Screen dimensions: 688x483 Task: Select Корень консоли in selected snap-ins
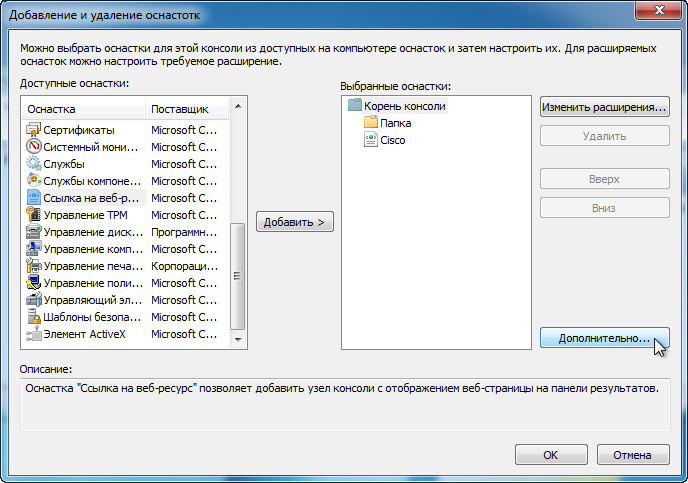tap(405, 106)
